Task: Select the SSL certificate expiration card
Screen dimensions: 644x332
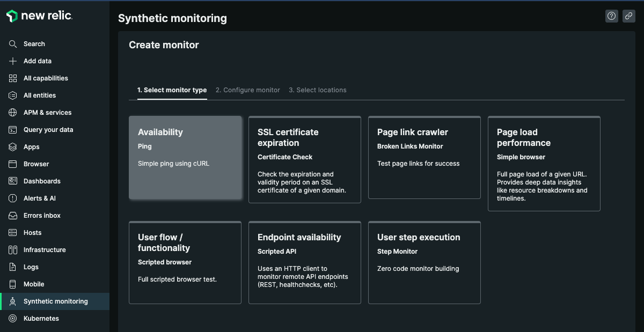Action: pyautogui.click(x=304, y=160)
